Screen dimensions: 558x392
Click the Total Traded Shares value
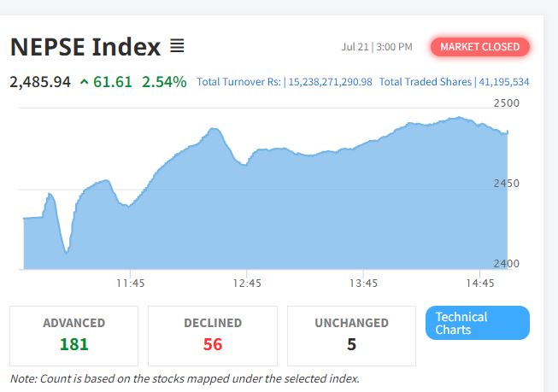504,82
